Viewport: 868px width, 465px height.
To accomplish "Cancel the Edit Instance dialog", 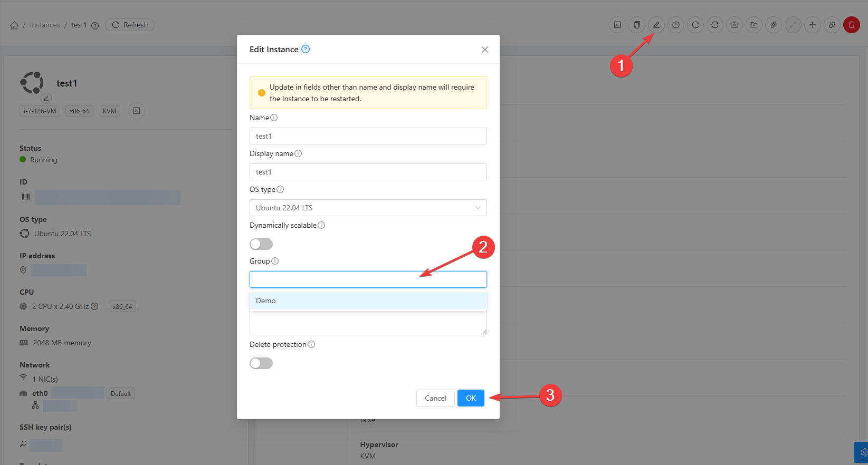I will click(435, 398).
